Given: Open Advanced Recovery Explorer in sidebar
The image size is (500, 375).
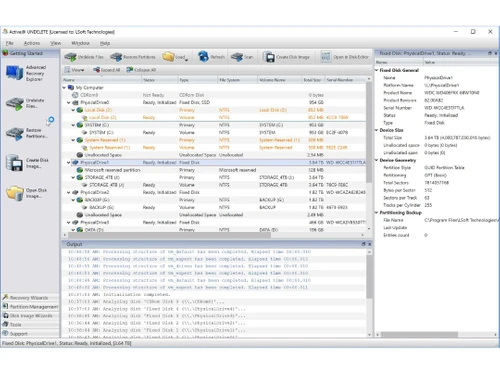Looking at the screenshot, I should 26,73.
